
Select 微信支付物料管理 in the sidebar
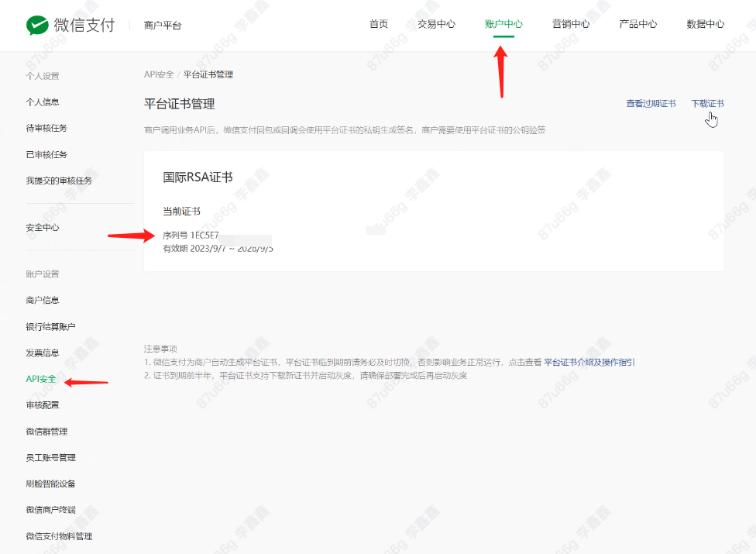59,536
